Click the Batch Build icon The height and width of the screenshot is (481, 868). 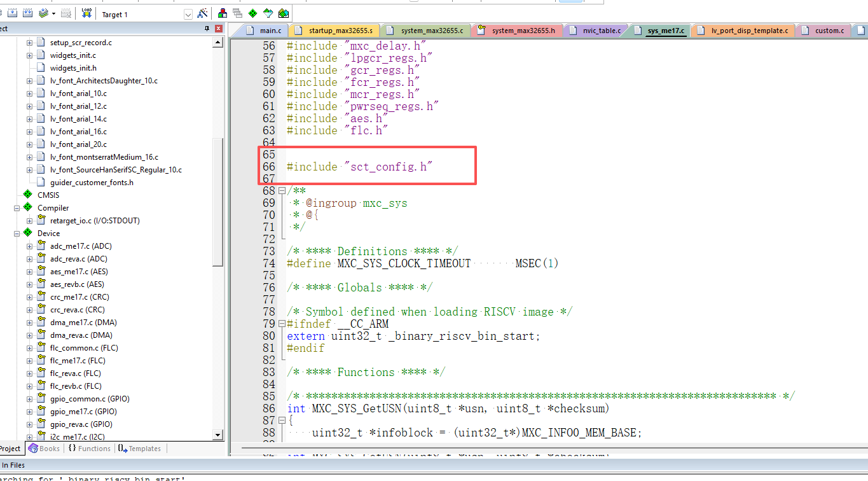pyautogui.click(x=43, y=13)
